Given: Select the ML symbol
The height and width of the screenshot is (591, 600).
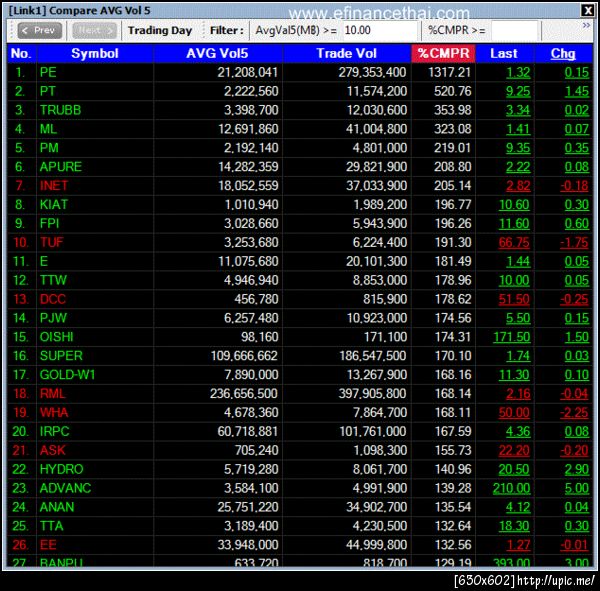Looking at the screenshot, I should [48, 129].
